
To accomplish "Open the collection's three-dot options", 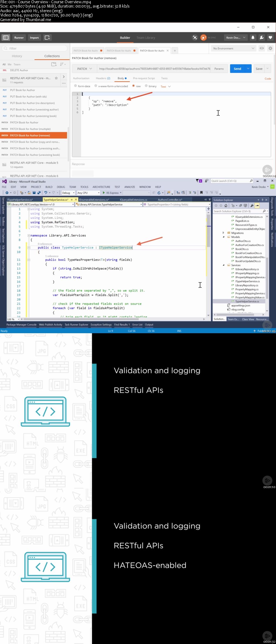I will pos(64,83).
